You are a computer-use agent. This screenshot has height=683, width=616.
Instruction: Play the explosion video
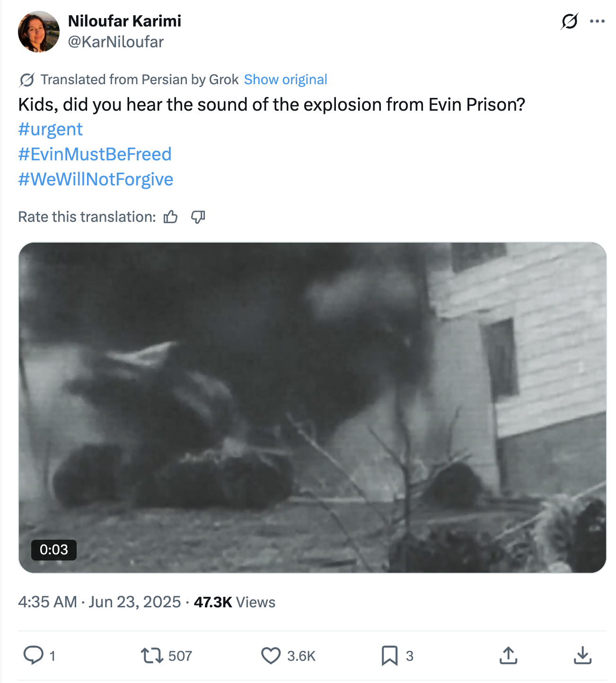pyautogui.click(x=312, y=407)
